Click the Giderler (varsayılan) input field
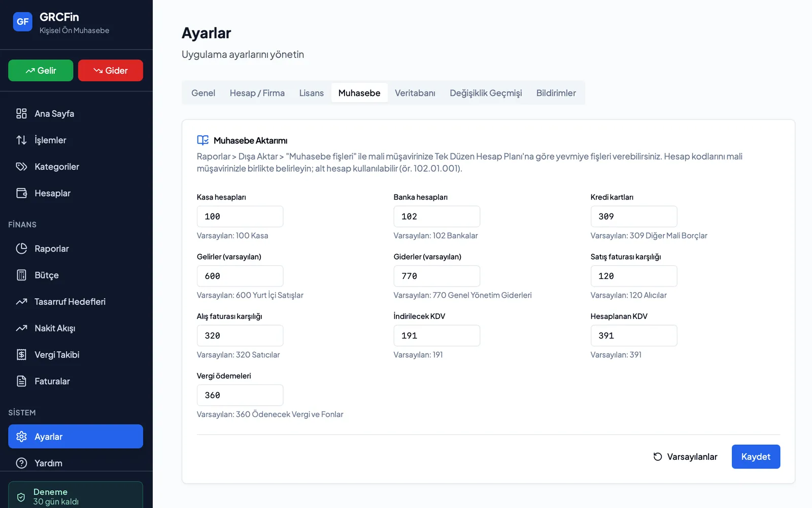This screenshot has height=508, width=812. point(437,276)
